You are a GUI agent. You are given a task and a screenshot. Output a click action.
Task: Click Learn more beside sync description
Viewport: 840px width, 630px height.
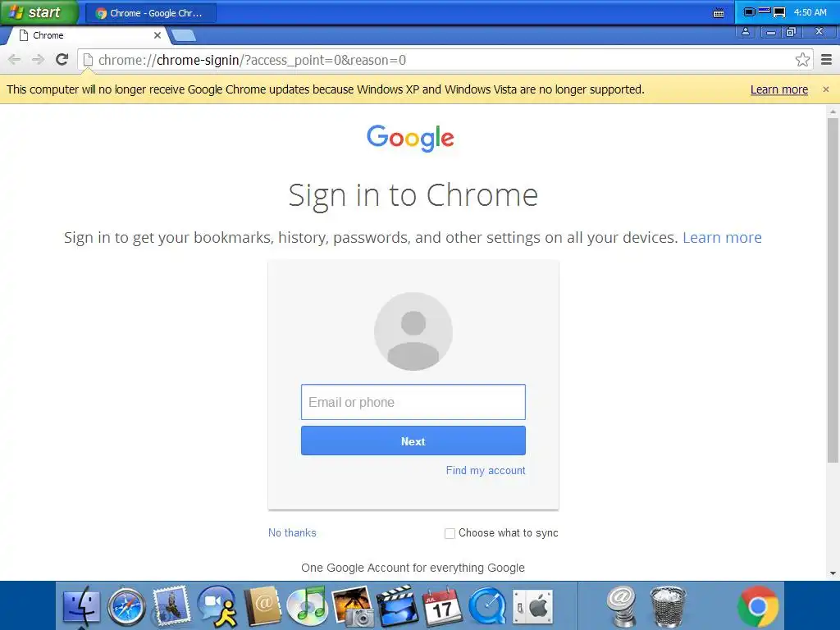click(x=722, y=237)
